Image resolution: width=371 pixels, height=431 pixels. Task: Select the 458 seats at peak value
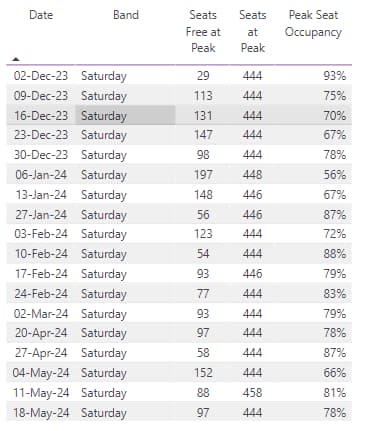point(252,393)
